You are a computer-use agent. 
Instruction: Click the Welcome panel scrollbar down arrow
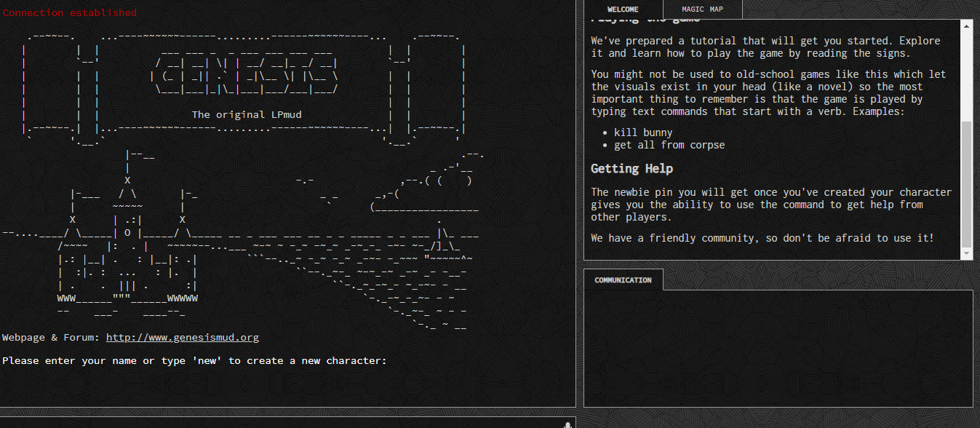(967, 253)
